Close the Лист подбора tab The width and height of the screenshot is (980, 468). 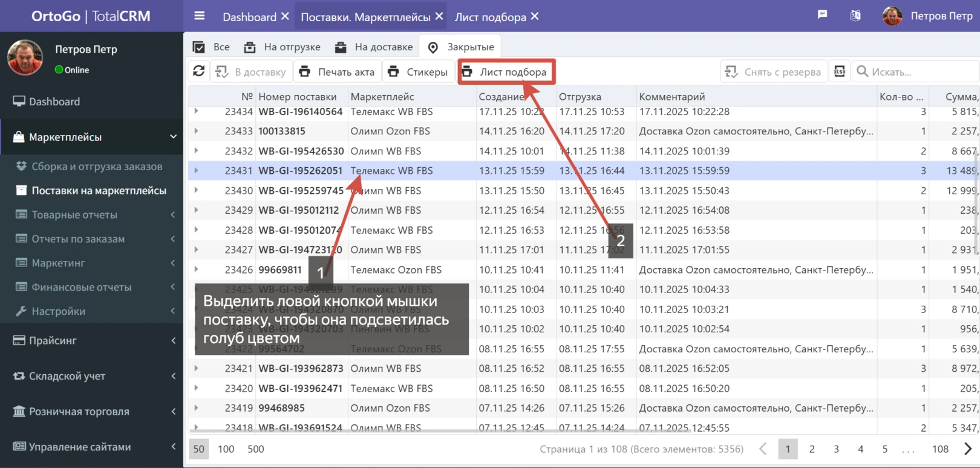[x=535, y=17]
